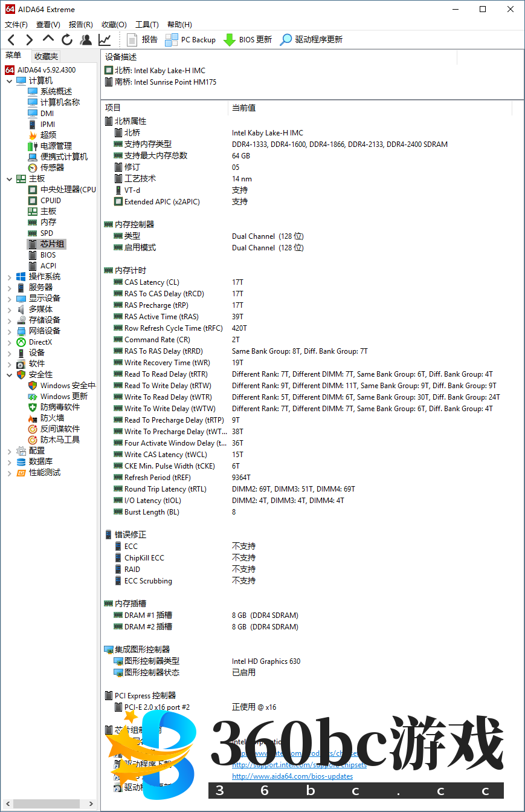Viewport: 525px width, 812px height.
Task: Open the user/contact toolbar icon
Action: pos(86,40)
